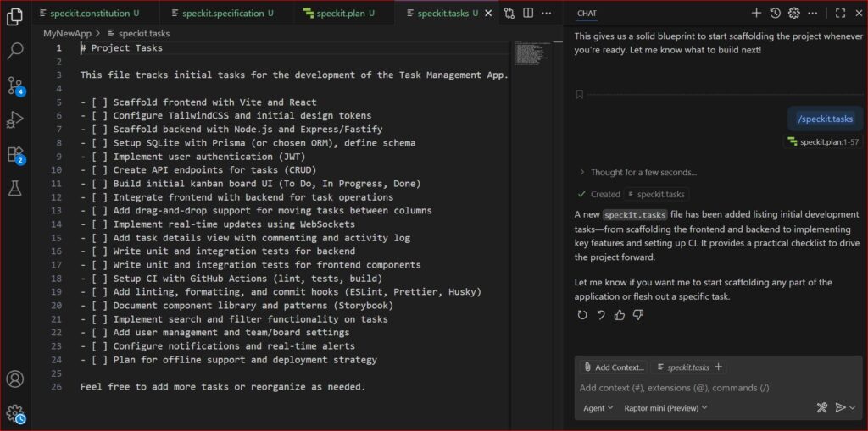Click the 'Scaffold frontend with Vite and React' line
The image size is (868, 431).
[198, 102]
